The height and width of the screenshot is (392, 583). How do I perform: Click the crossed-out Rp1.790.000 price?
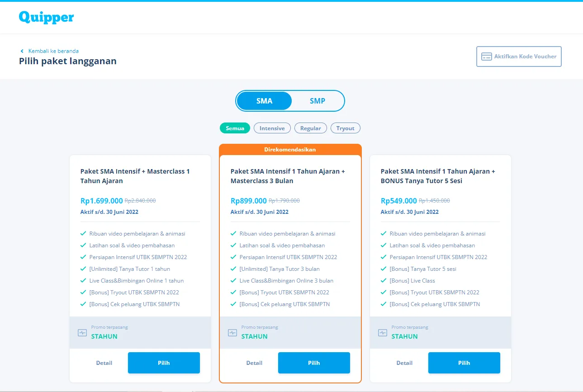(x=284, y=201)
